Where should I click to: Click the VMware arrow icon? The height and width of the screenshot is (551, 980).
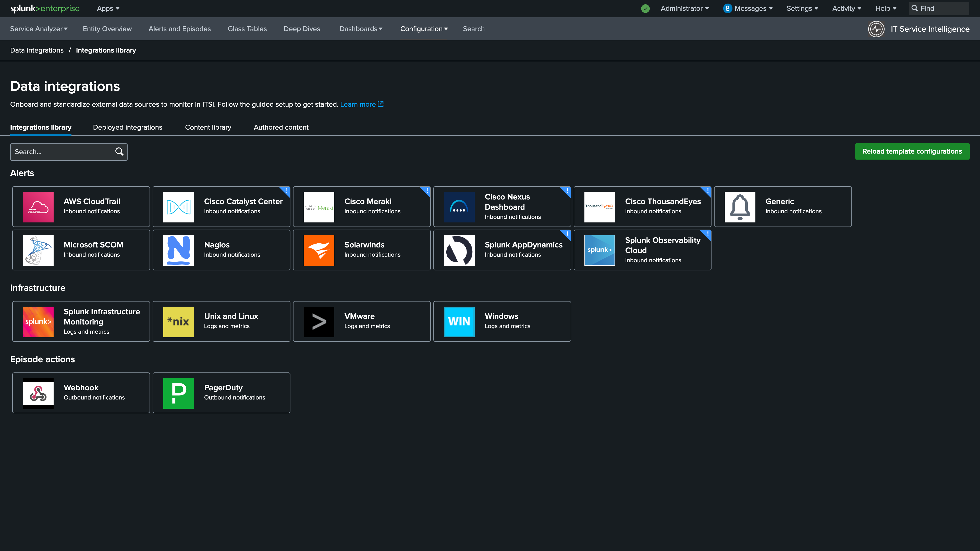pyautogui.click(x=319, y=322)
